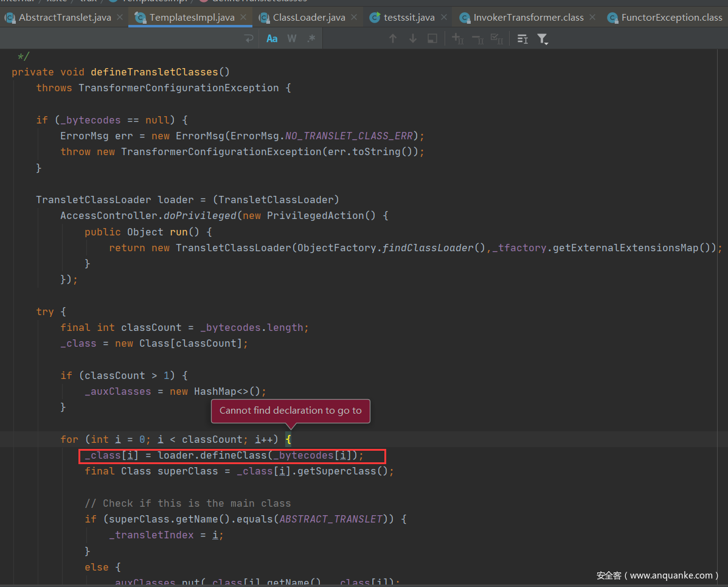This screenshot has height=587, width=728.
Task: Click the new line search icon
Action: (248, 39)
